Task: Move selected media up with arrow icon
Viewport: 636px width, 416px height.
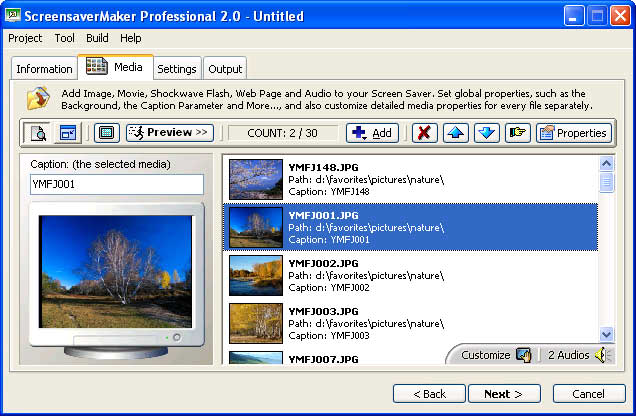Action: tap(456, 133)
